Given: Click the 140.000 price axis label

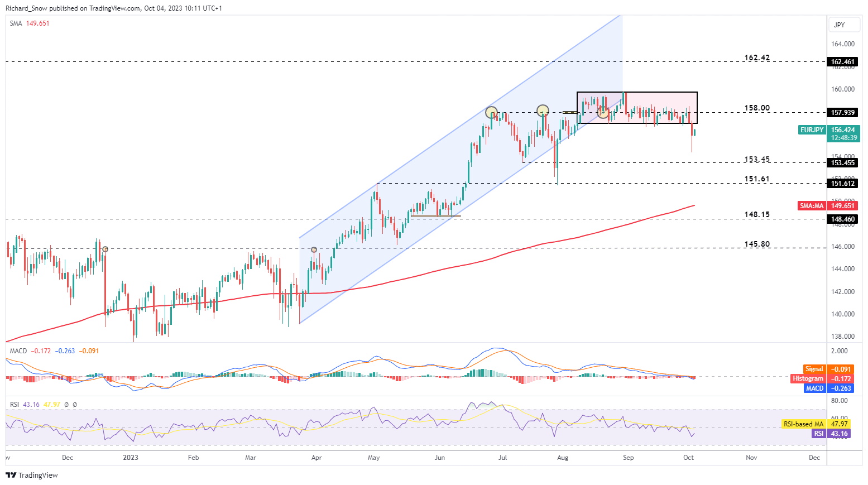Looking at the screenshot, I should pyautogui.click(x=843, y=314).
